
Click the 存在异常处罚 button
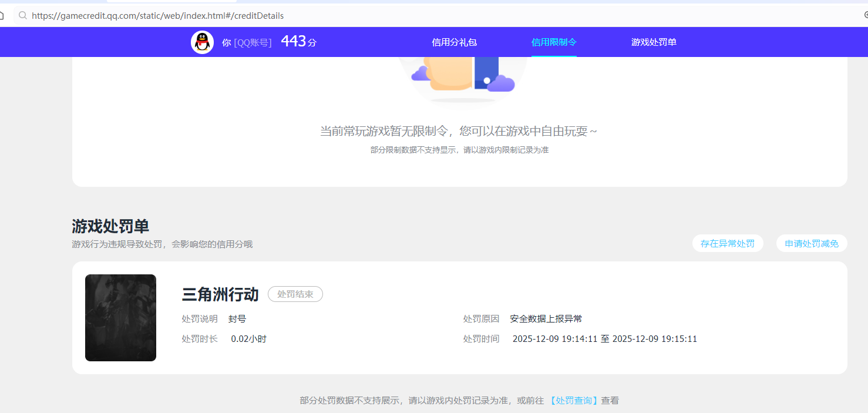[728, 243]
